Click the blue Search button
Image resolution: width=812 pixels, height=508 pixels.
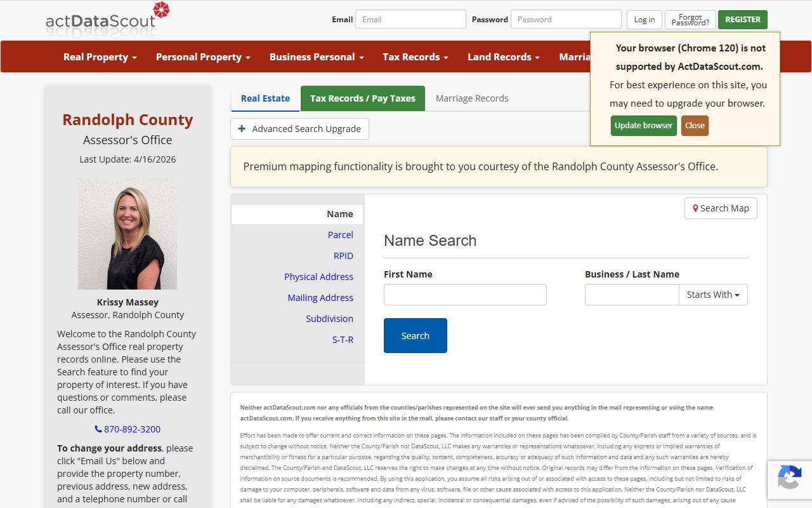click(x=416, y=336)
